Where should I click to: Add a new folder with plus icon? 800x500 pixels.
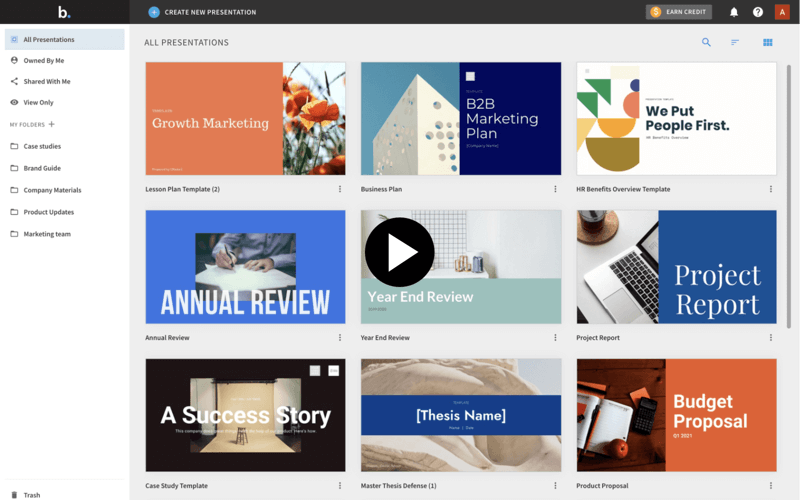(52, 124)
